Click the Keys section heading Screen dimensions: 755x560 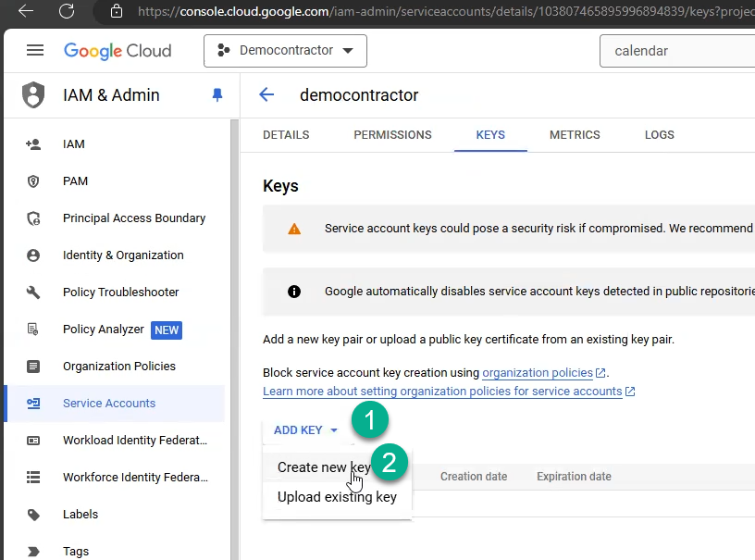click(280, 186)
